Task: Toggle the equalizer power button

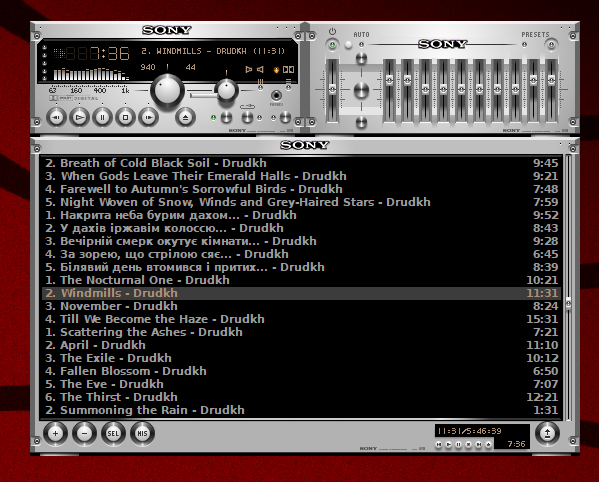Action: pyautogui.click(x=332, y=45)
